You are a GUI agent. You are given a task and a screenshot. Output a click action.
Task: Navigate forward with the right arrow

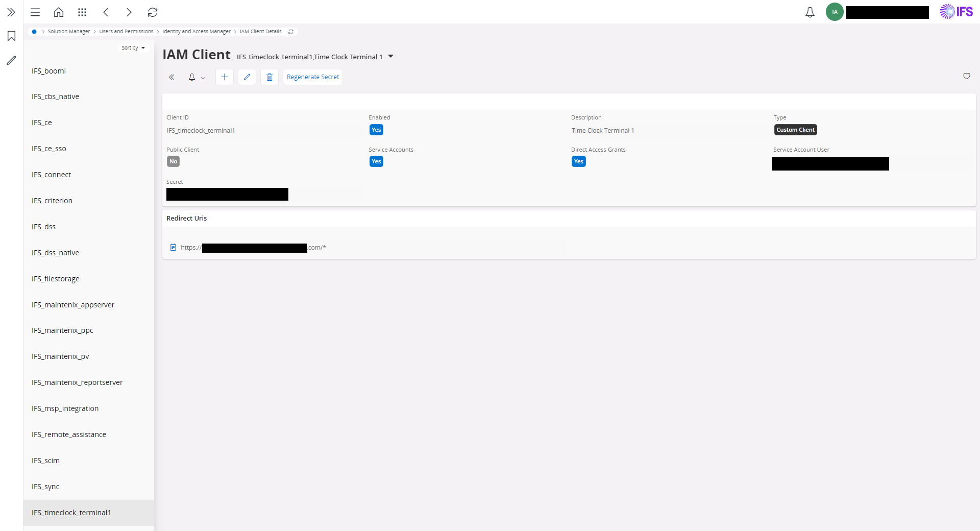pyautogui.click(x=129, y=12)
